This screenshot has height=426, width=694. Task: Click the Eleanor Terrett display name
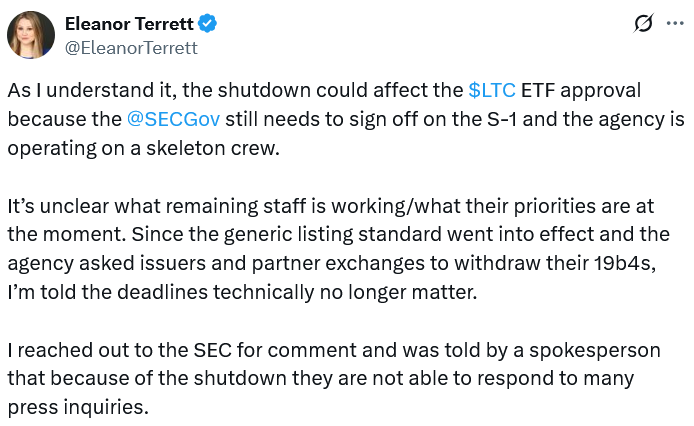131,23
